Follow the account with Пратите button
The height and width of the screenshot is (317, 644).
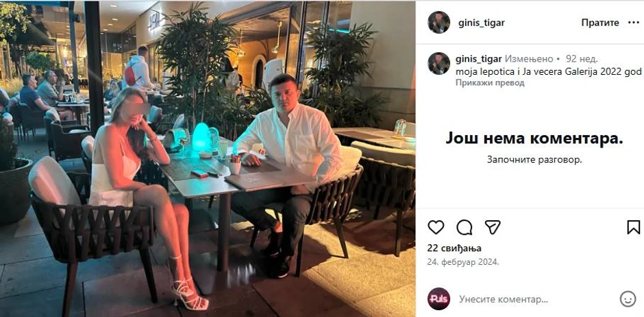pyautogui.click(x=600, y=23)
